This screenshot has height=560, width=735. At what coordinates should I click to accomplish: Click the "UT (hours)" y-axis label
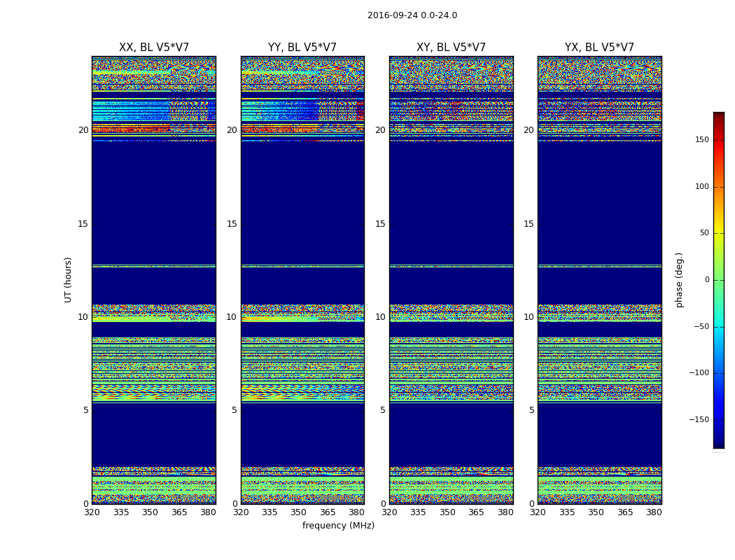(69, 279)
